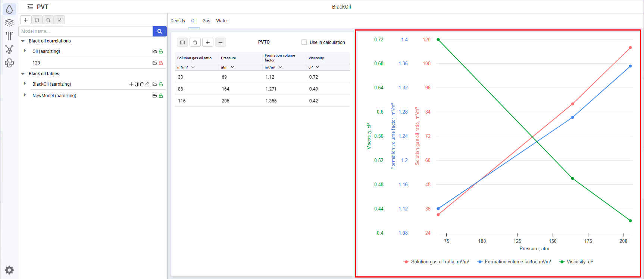Switch to the Water tab
Viewport: 644px width, 279px height.
tap(222, 21)
